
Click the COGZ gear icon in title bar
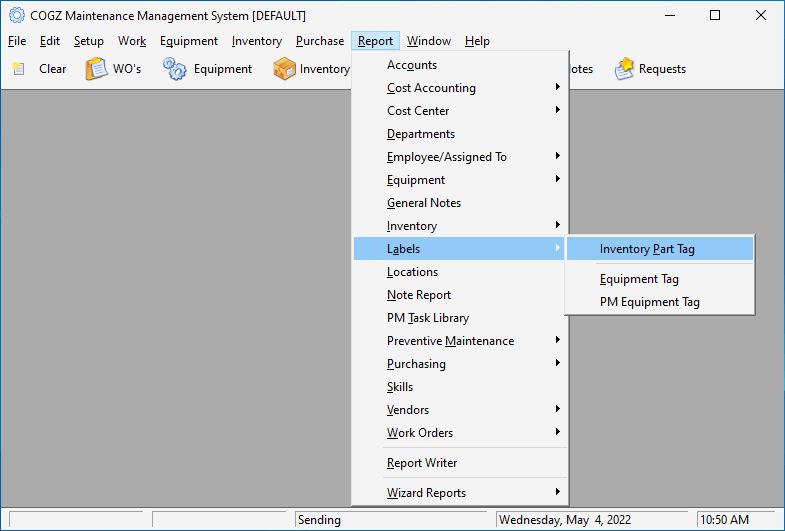tap(17, 16)
